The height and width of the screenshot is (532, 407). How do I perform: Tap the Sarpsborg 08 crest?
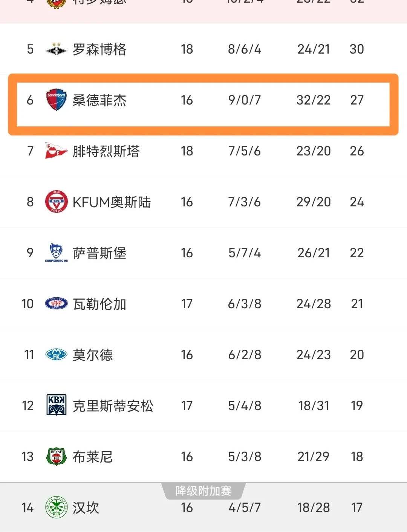pyautogui.click(x=56, y=253)
